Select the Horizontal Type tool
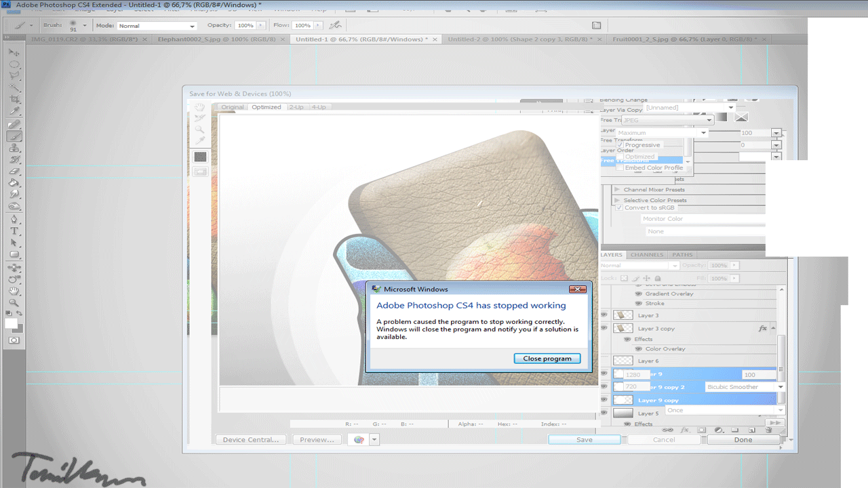Viewport: 868px width, 488px height. tap(14, 231)
